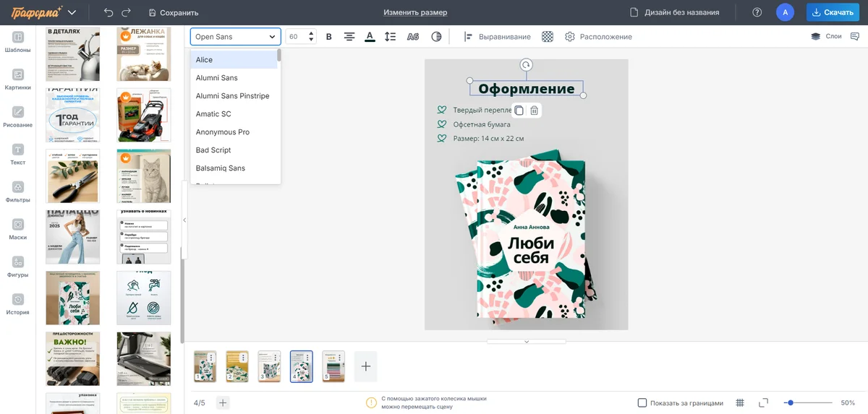Open page 3 thumbnail

click(269, 366)
